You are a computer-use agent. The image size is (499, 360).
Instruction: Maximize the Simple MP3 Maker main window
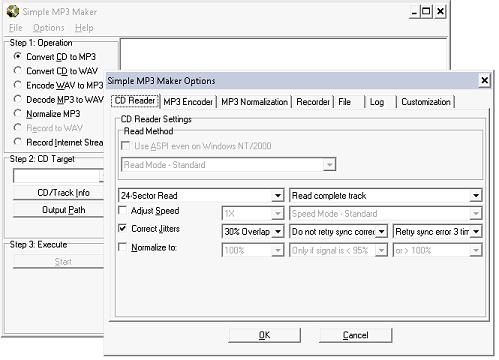(x=426, y=11)
